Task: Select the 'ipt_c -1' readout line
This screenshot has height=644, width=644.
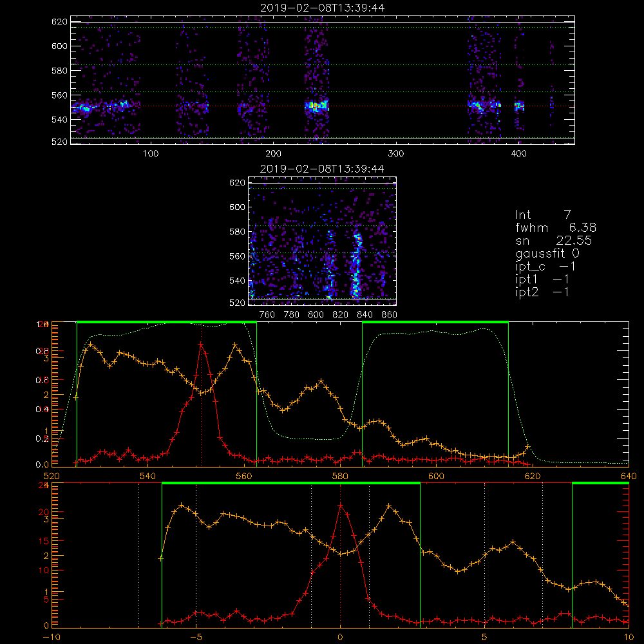Action: (545, 267)
